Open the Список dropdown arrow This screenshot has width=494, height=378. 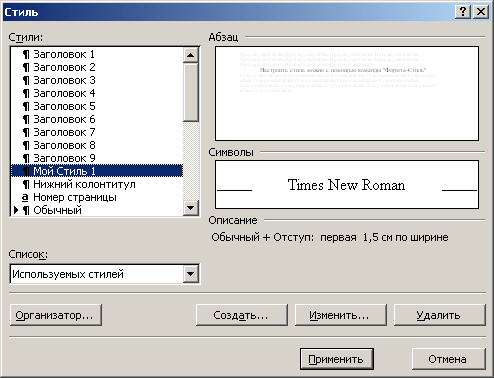pos(191,274)
